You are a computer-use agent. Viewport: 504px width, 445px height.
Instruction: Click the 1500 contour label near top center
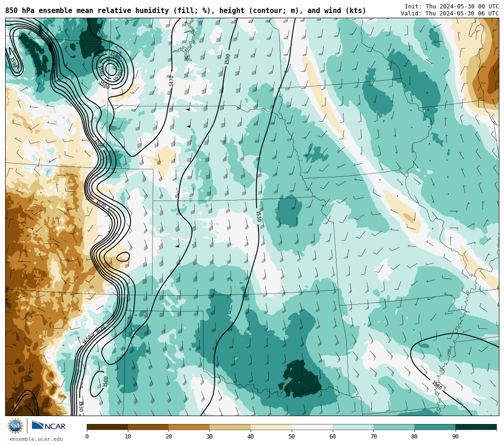coord(227,59)
